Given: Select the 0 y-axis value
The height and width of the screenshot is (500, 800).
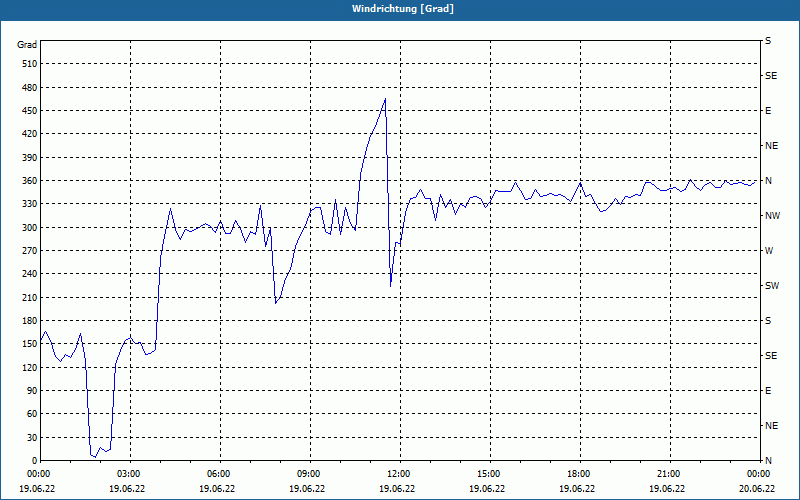Looking at the screenshot, I should [35, 461].
